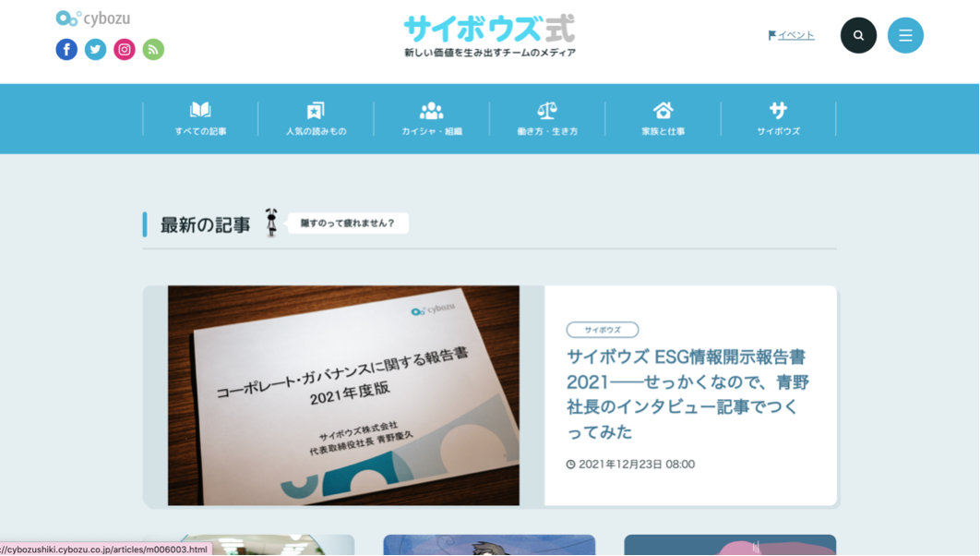980x556 pixels.
Task: Click the サイボウズ式 site logo
Action: [x=489, y=30]
